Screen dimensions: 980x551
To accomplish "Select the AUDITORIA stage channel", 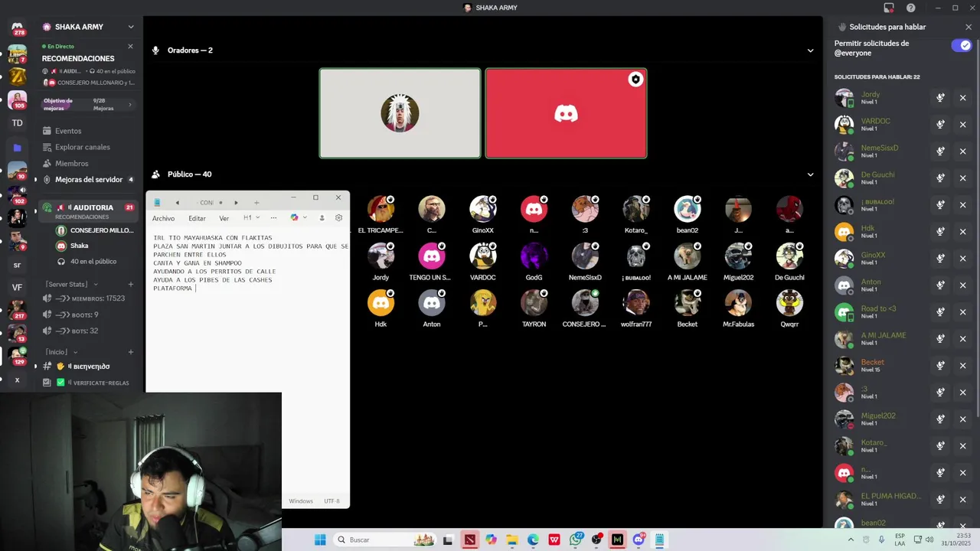I will click(x=89, y=210).
